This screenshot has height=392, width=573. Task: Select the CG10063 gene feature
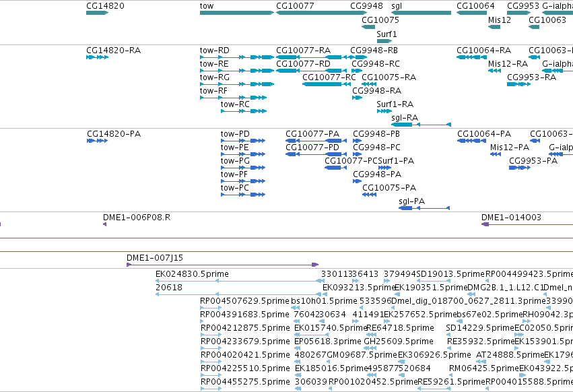[534, 27]
